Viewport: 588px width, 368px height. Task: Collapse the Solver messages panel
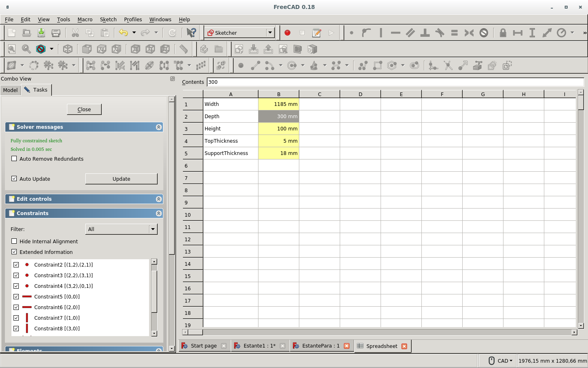(x=159, y=127)
